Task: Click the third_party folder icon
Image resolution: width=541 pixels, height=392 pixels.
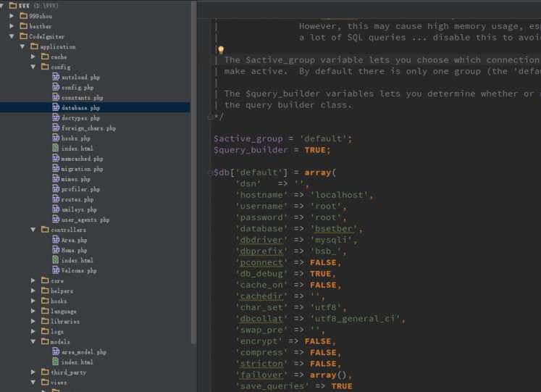Action: [44, 372]
